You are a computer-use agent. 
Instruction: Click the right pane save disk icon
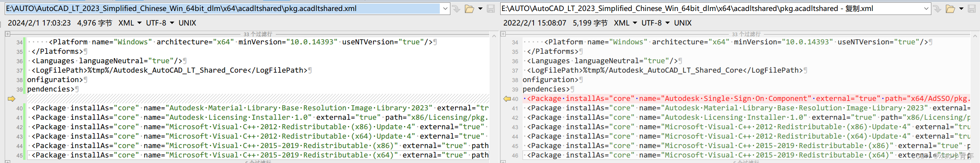(x=972, y=9)
